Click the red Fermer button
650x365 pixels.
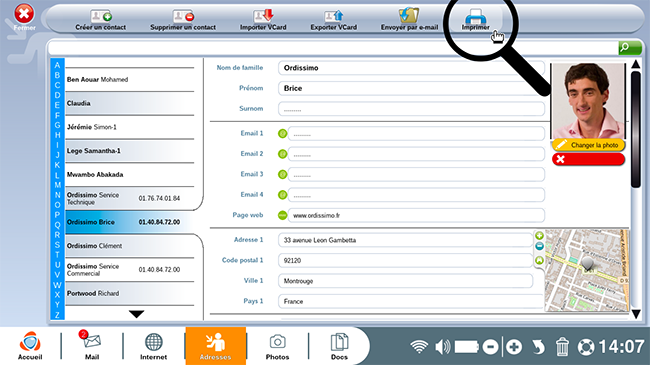(x=24, y=14)
